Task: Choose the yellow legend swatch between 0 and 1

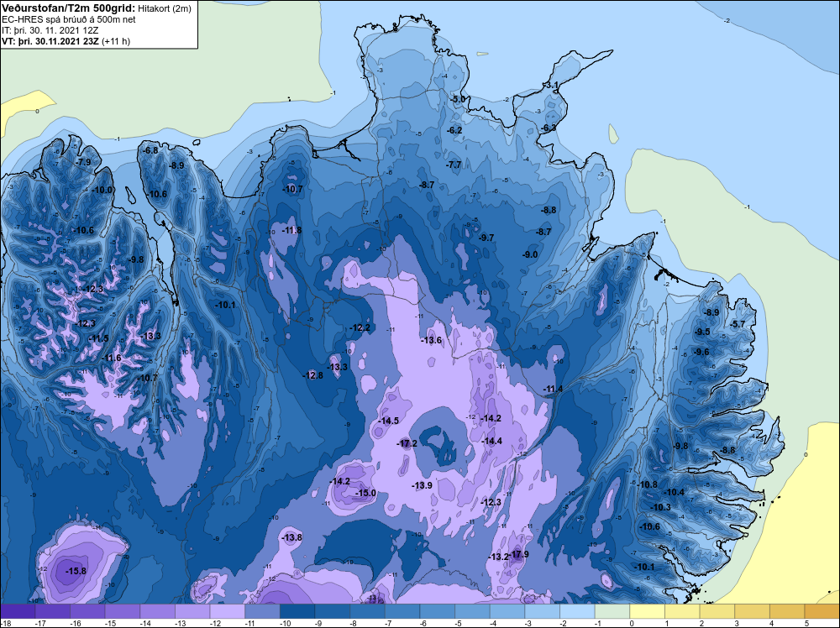Action: 647,611
